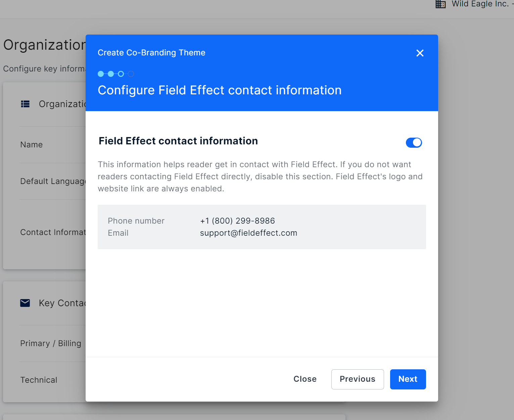The width and height of the screenshot is (514, 420).
Task: Close the Co-Branding Theme dialog with X
Action: [x=420, y=53]
